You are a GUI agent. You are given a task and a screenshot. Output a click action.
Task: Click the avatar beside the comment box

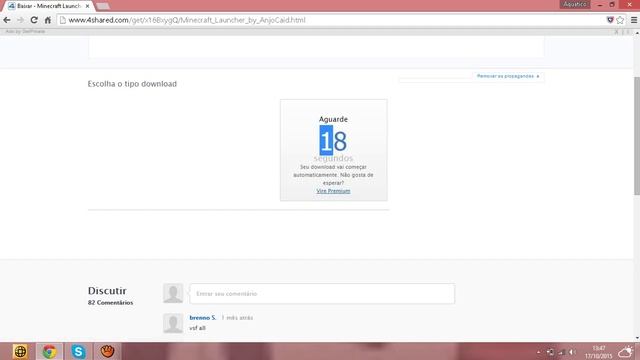[x=173, y=293]
